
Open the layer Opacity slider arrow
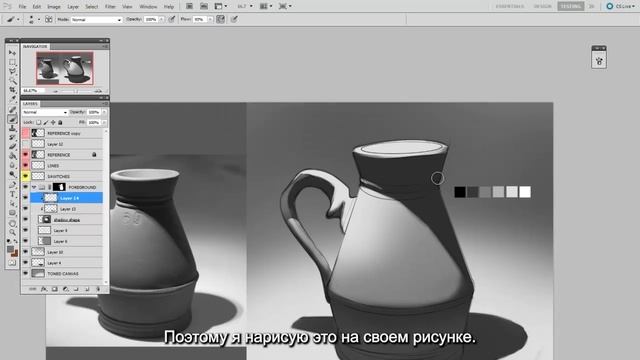(104, 112)
